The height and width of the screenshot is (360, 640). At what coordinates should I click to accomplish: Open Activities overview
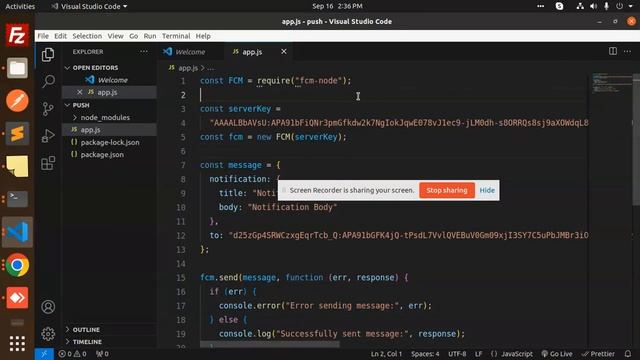click(x=20, y=6)
